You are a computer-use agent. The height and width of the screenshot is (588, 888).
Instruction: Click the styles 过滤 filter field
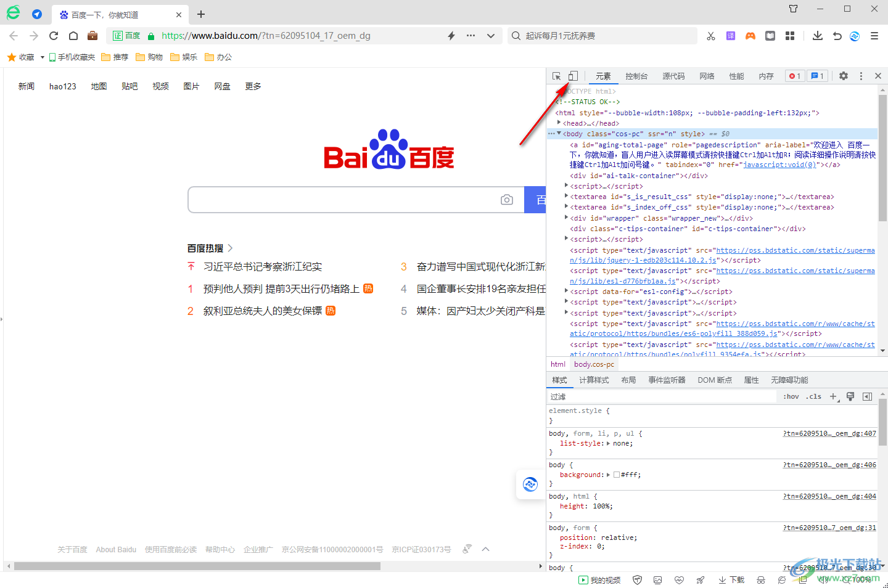[x=662, y=396]
